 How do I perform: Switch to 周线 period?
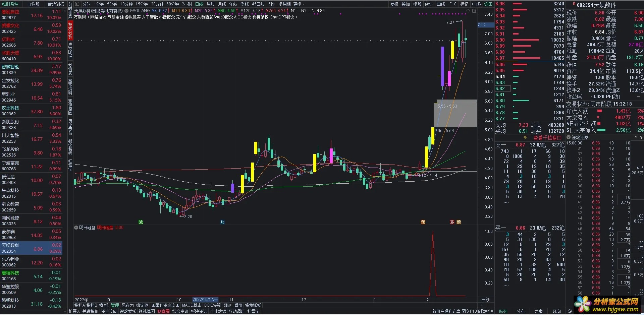tap(211, 4)
